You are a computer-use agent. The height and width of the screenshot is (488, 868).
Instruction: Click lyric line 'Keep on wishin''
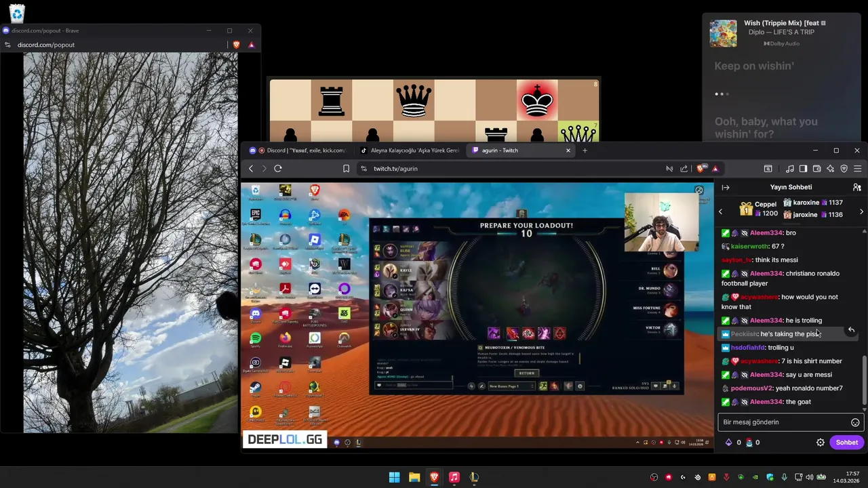pyautogui.click(x=754, y=66)
